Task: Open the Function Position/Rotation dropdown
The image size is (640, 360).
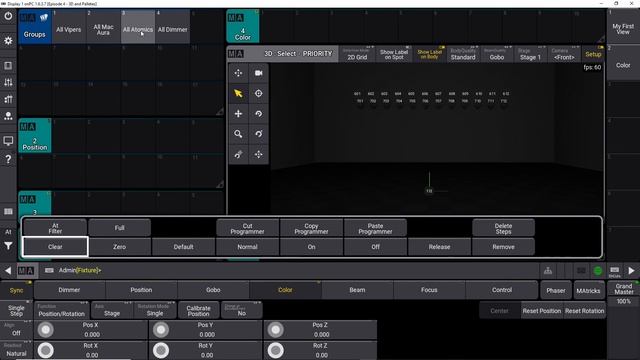Action: coord(61,310)
